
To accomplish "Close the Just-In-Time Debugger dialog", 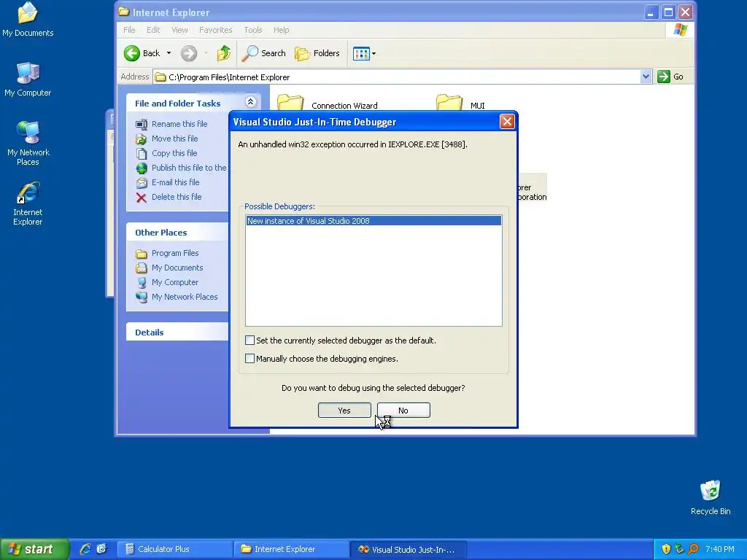I will [507, 122].
